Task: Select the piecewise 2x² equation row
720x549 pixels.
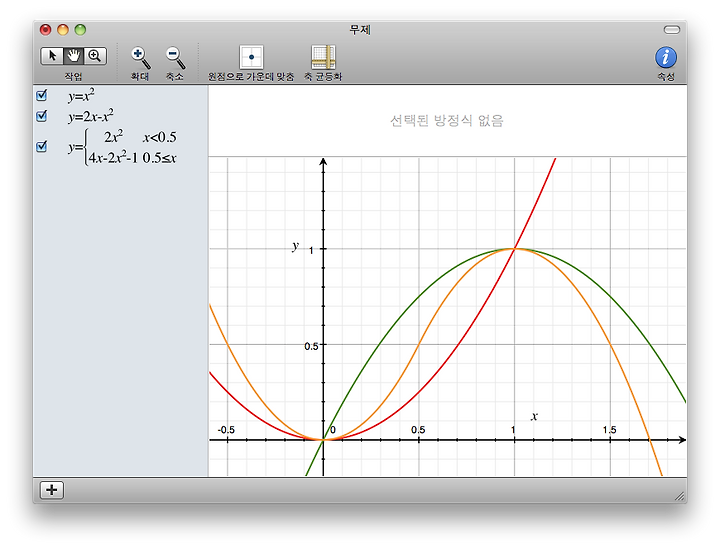Action: tap(121, 147)
